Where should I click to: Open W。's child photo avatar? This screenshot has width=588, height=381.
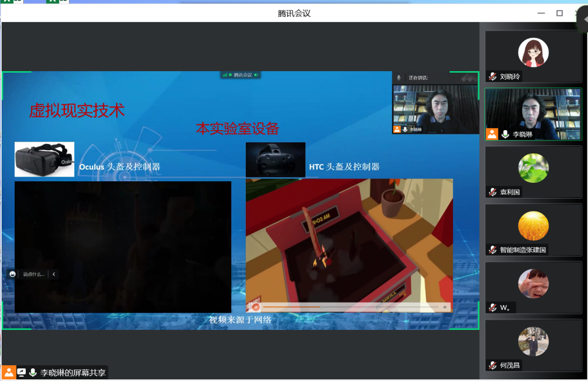point(533,284)
